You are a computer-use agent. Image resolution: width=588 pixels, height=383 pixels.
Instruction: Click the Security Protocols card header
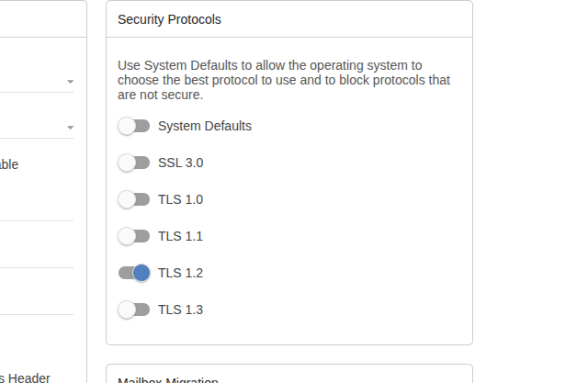tap(169, 18)
